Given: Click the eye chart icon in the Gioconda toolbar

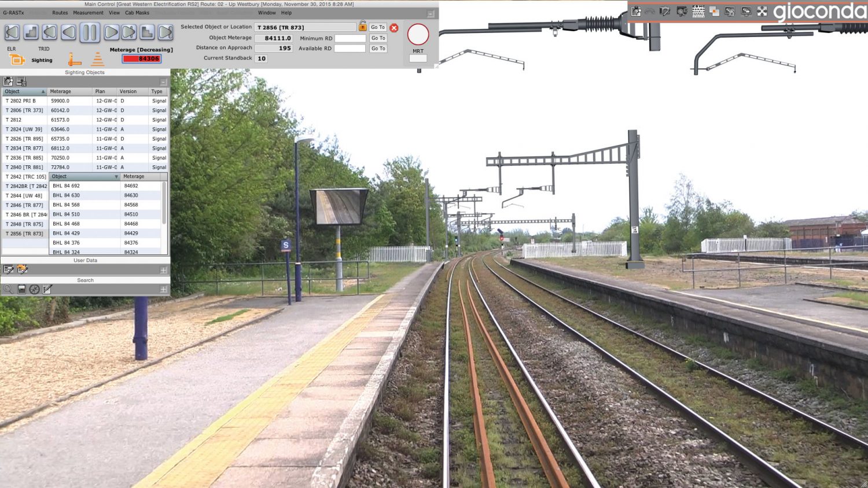Looking at the screenshot, I should click(x=698, y=12).
